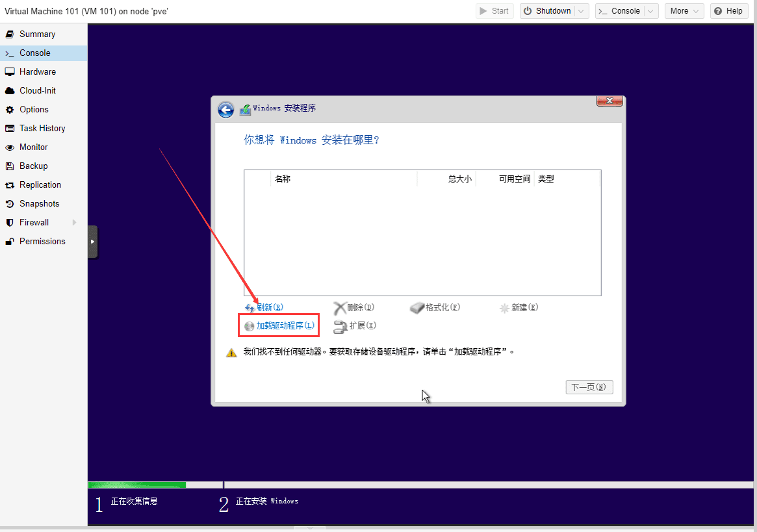Click the Start VM button

[x=494, y=11]
